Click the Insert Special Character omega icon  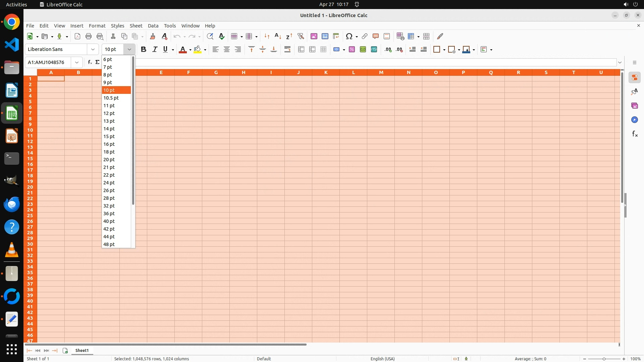(349, 36)
